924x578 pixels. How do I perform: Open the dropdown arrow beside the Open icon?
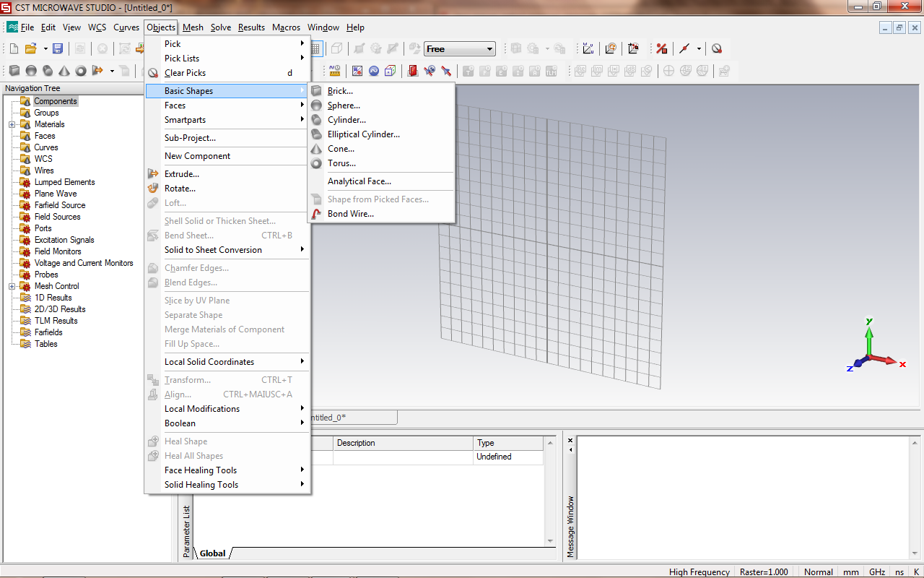coord(45,48)
